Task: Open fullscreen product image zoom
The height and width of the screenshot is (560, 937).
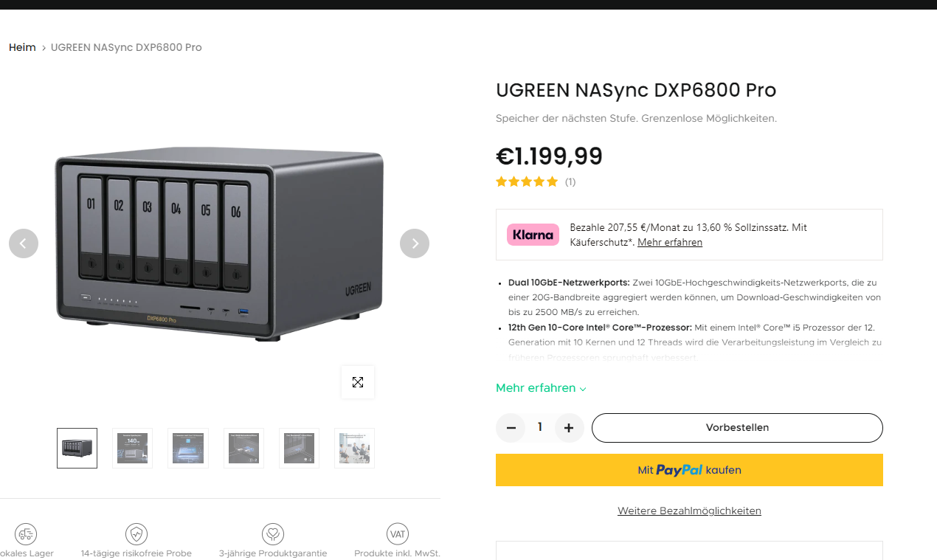Action: click(358, 382)
